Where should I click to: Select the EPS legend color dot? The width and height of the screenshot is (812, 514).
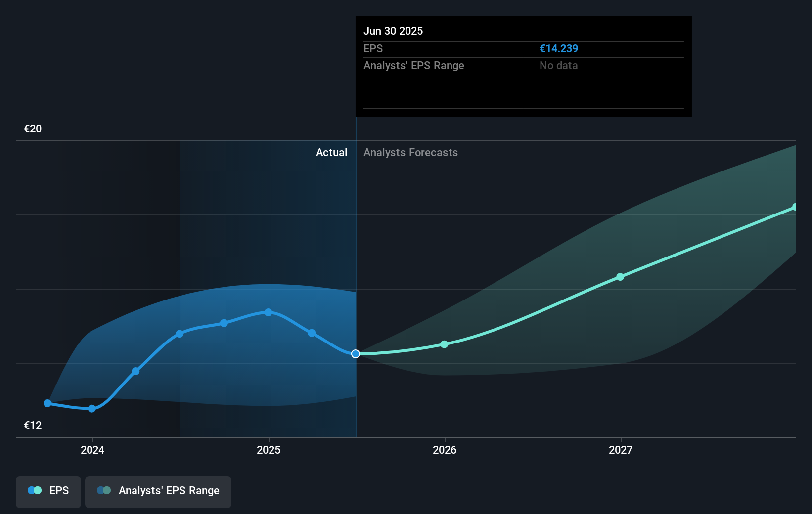point(34,490)
